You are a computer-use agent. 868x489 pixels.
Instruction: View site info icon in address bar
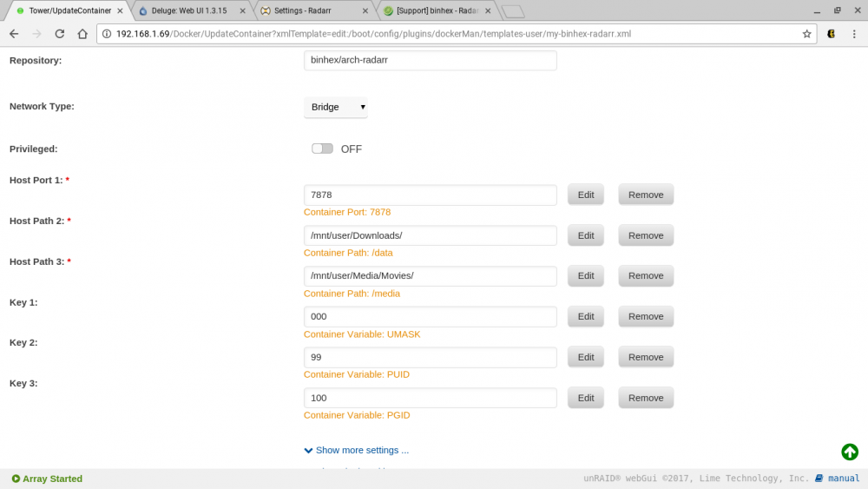[x=107, y=34]
